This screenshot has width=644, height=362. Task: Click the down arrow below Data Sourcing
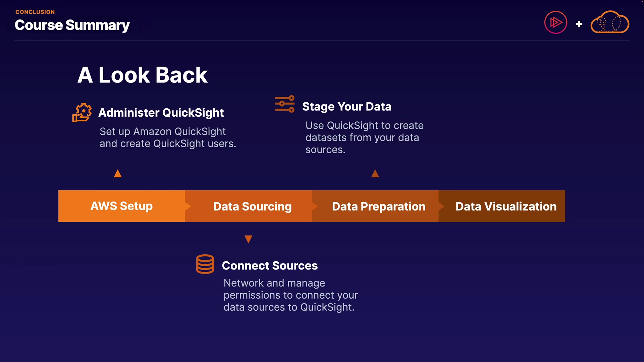pyautogui.click(x=248, y=239)
